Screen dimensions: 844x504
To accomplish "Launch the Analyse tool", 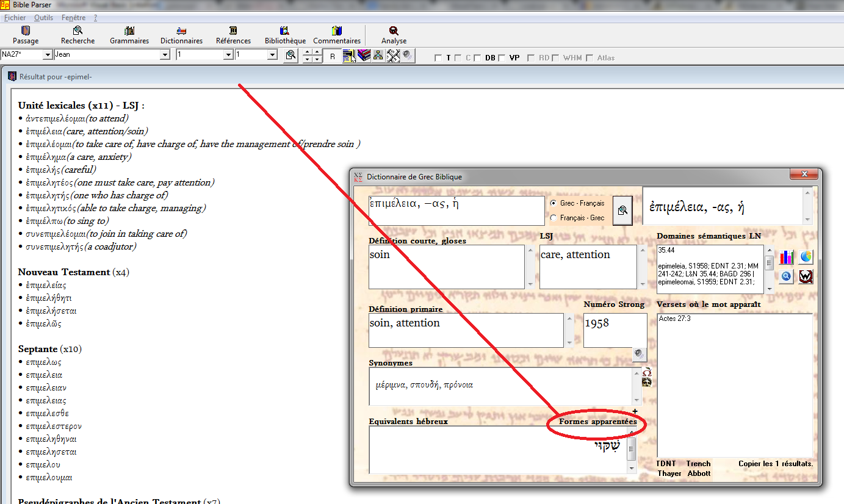I will point(394,35).
